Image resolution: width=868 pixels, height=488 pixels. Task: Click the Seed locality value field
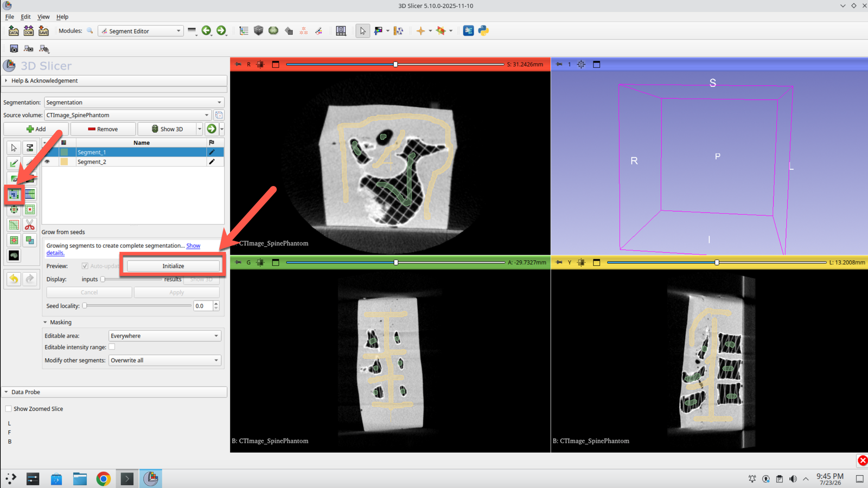[203, 306]
